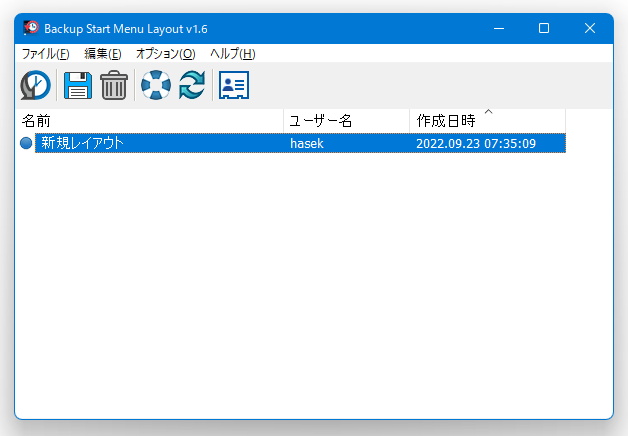
Task: Click the ID card about icon
Action: coord(234,85)
